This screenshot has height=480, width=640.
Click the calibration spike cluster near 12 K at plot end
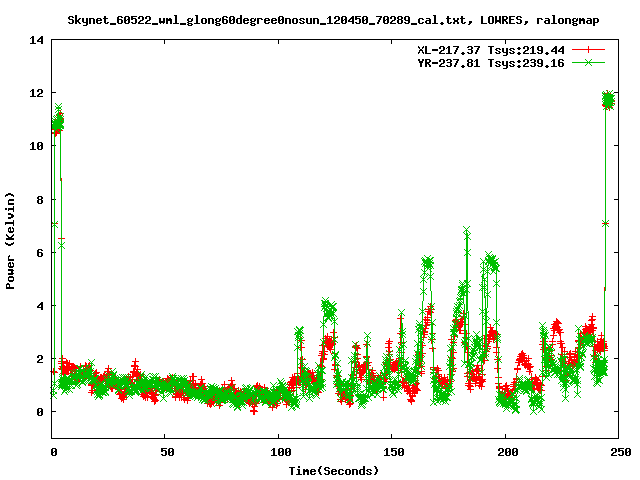[608, 100]
